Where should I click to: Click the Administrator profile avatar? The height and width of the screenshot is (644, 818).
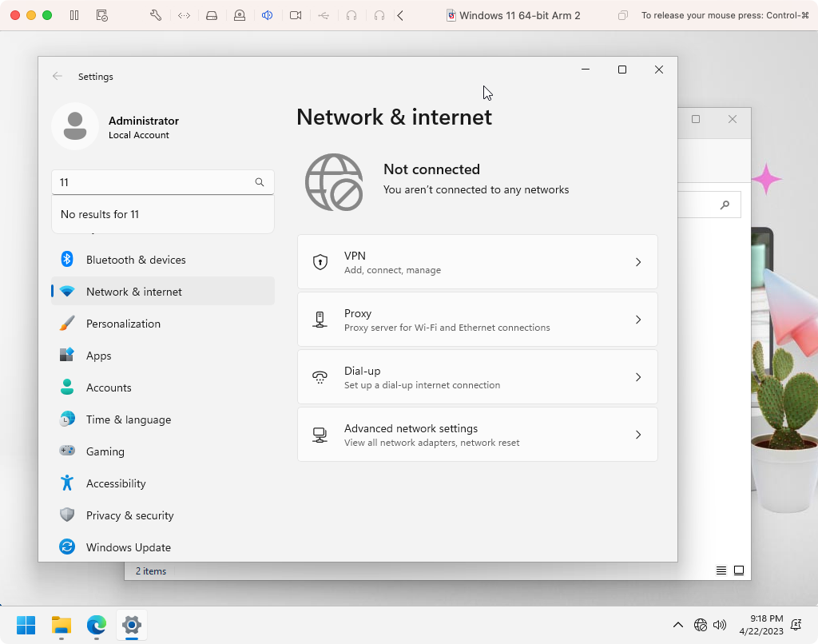tap(75, 126)
